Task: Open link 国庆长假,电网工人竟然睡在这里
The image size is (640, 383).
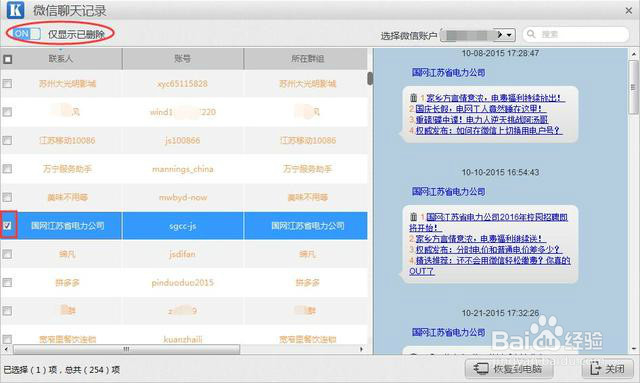Action: coord(480,109)
